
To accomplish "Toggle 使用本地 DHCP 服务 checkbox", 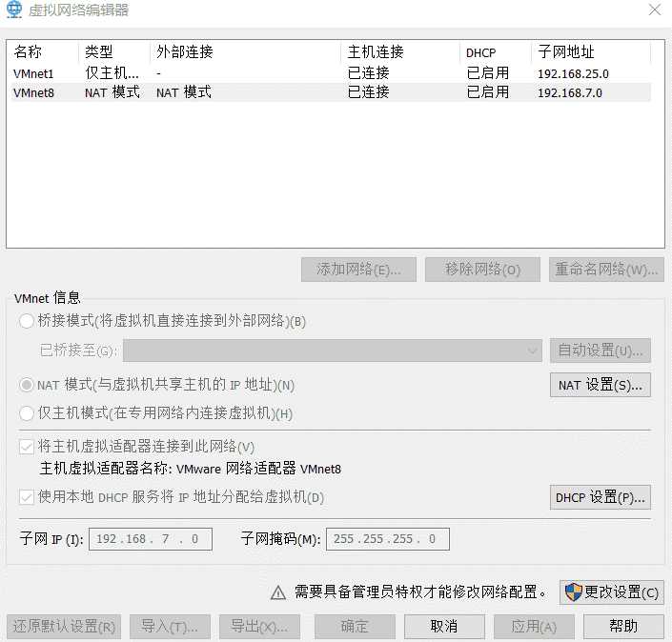I will point(27,497).
